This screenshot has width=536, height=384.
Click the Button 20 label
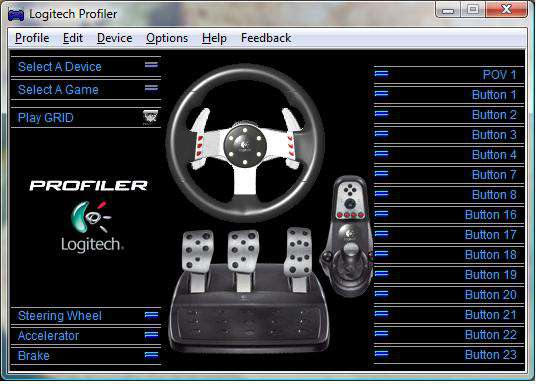[x=491, y=295]
